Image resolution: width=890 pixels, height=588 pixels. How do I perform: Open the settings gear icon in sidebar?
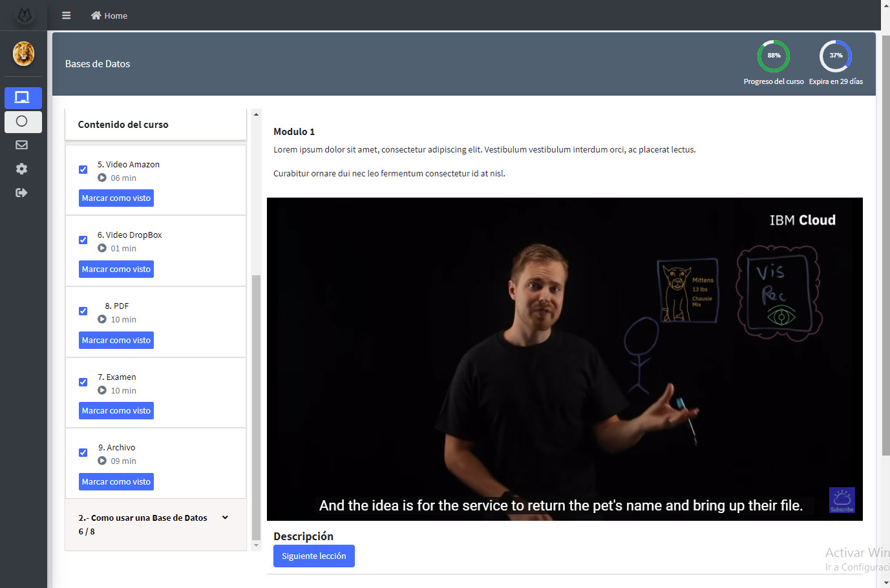(x=22, y=169)
